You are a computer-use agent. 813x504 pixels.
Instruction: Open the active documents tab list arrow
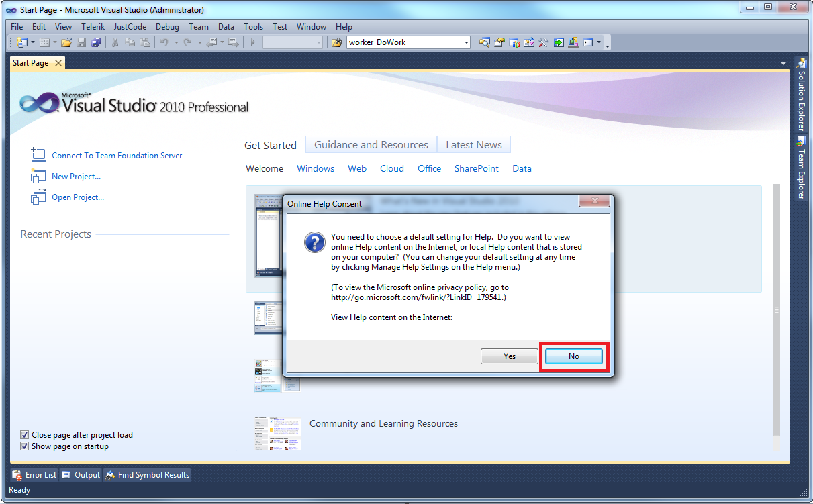[783, 64]
